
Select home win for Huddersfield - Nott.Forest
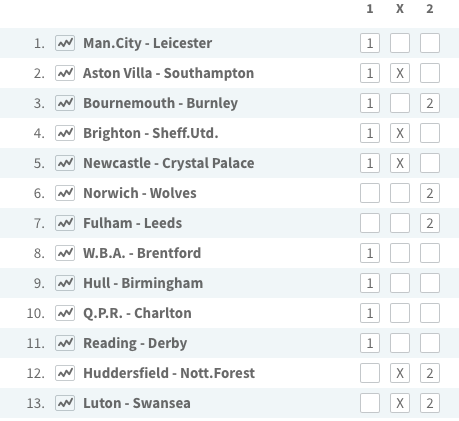[370, 373]
